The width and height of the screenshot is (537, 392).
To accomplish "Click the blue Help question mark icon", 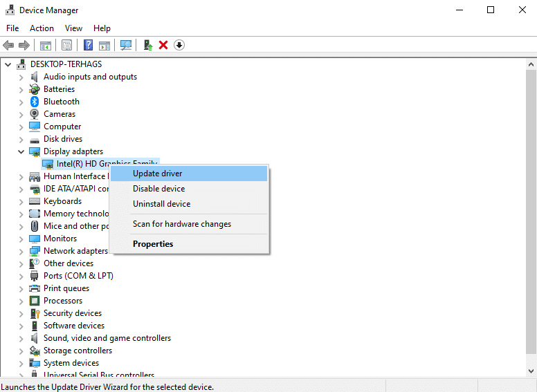I will point(88,45).
